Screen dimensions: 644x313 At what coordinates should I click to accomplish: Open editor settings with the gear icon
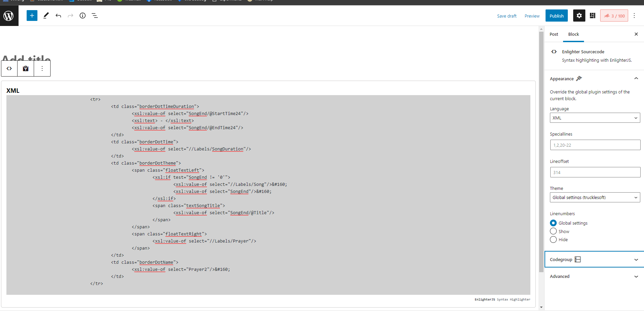(579, 16)
